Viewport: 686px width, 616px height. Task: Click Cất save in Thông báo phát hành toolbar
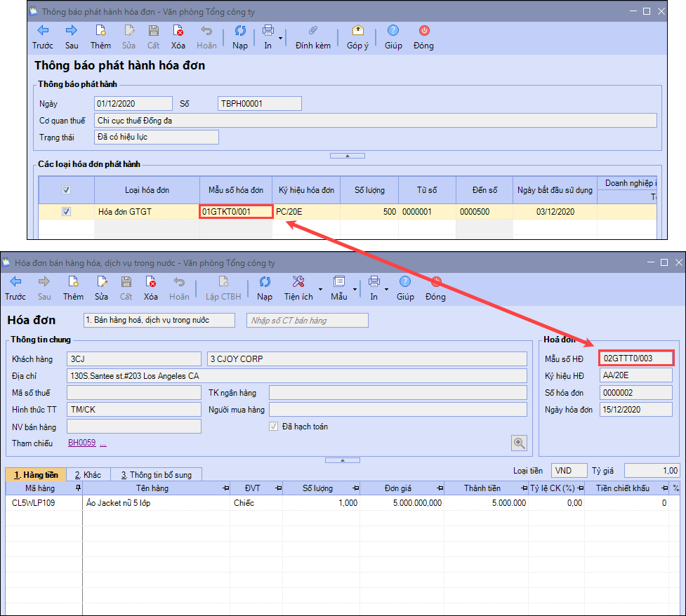pos(153,37)
